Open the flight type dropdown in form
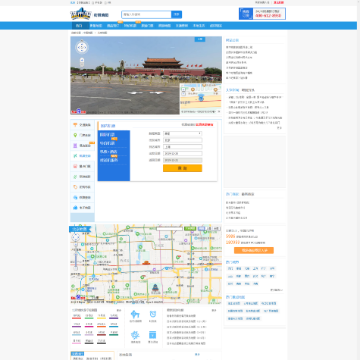Viewport: 360px width, 360px height. [x=183, y=133]
